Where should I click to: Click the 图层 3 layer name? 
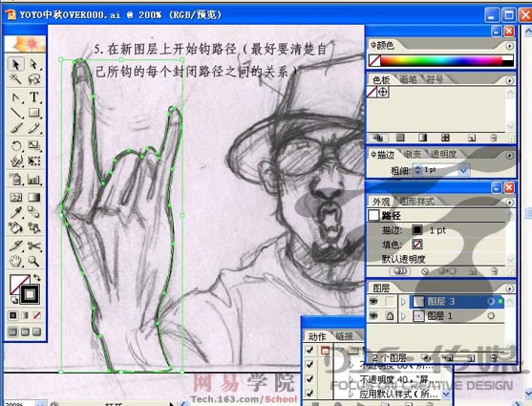click(440, 302)
